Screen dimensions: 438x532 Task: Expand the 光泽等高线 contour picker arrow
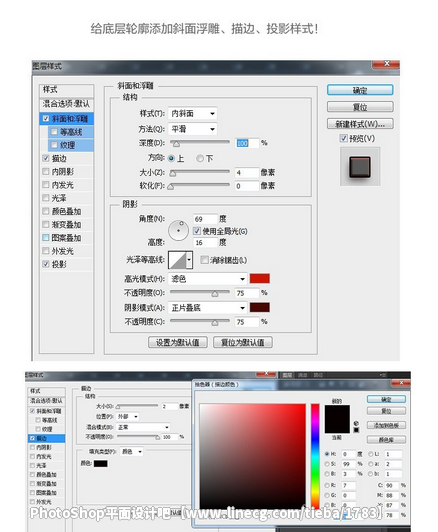[189, 260]
